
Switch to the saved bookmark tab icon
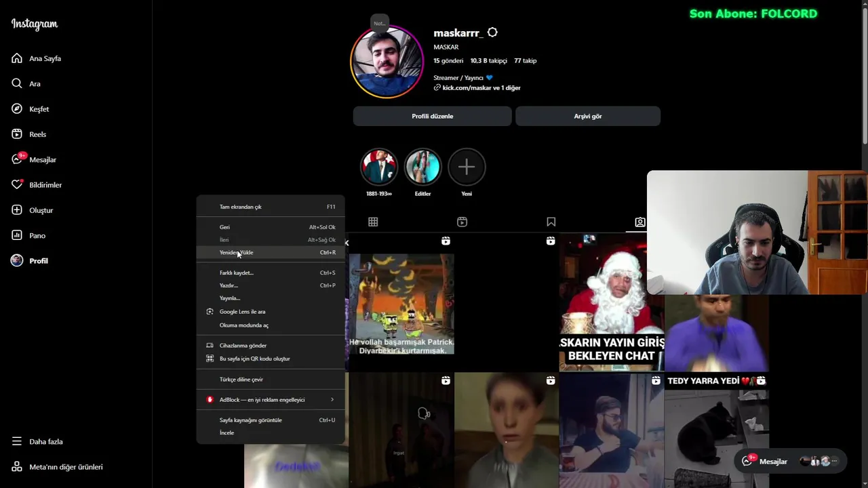pyautogui.click(x=551, y=222)
